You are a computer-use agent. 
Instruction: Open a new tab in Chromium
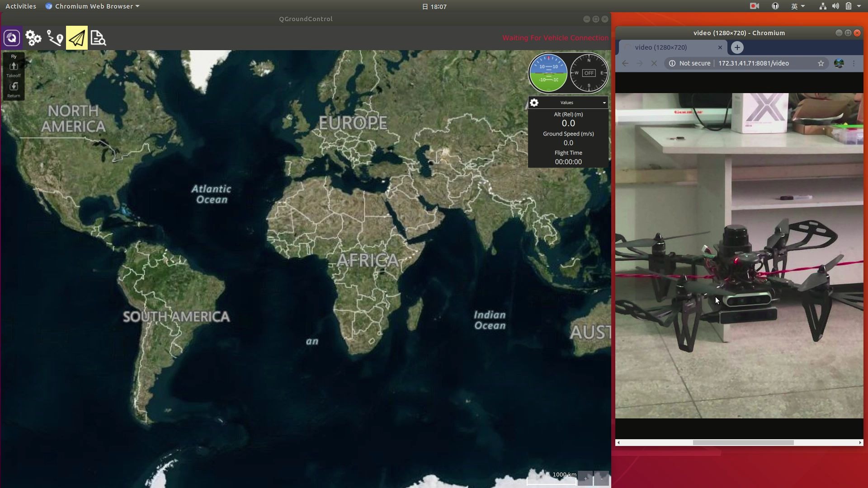(x=737, y=47)
